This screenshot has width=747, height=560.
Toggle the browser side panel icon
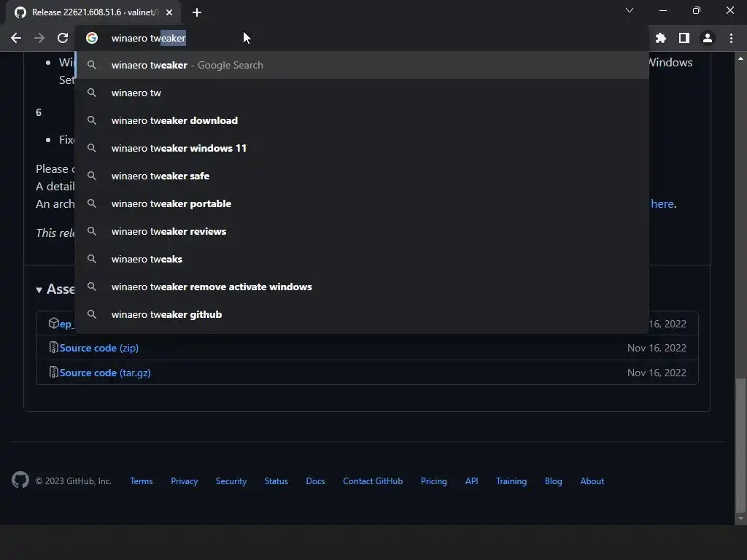pos(684,38)
